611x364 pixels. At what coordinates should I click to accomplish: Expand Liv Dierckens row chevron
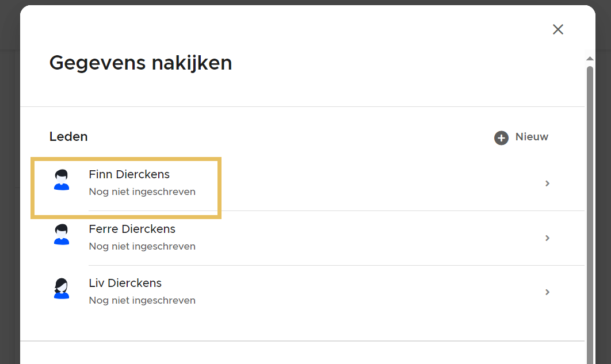547,292
